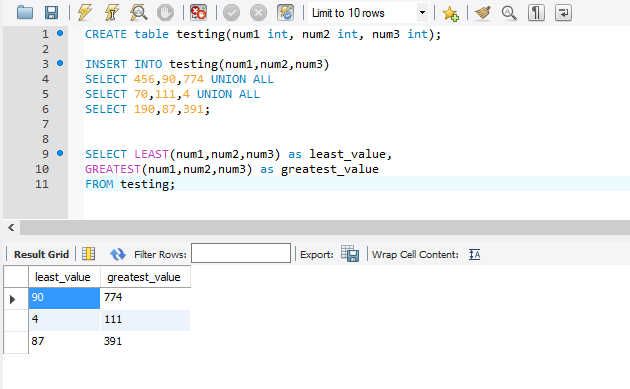Click LEAST function on line 9
The image size is (630, 389).
[151, 154]
